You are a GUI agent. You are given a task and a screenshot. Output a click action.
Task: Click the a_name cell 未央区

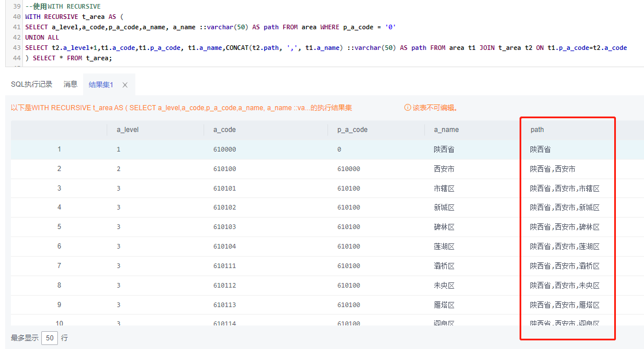(x=444, y=285)
